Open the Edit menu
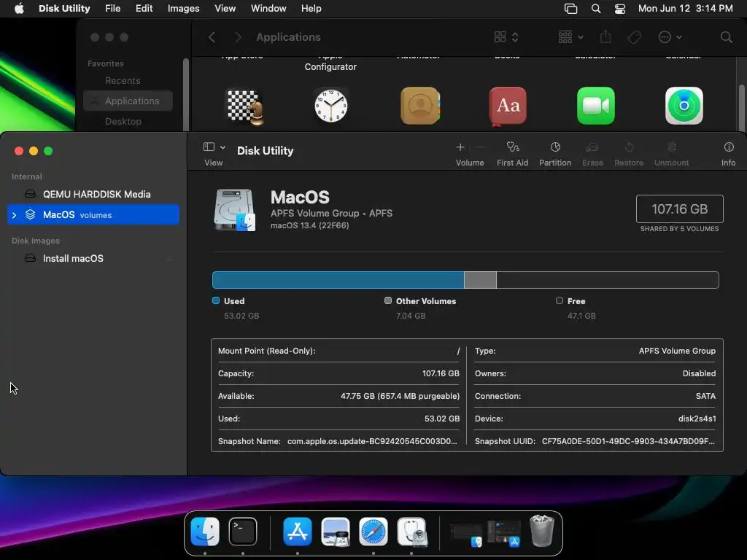The width and height of the screenshot is (747, 560). click(x=144, y=9)
